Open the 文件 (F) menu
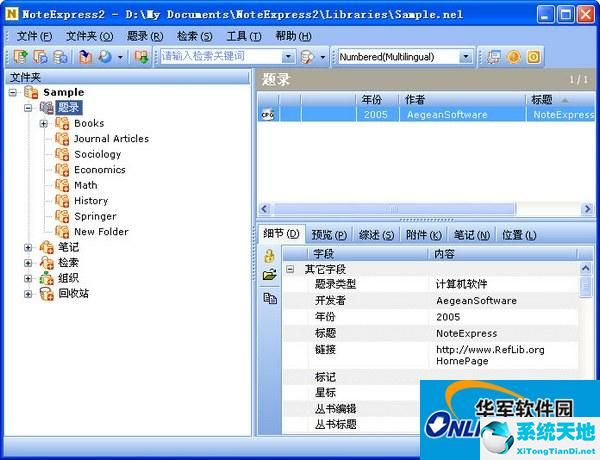 pyautogui.click(x=34, y=36)
